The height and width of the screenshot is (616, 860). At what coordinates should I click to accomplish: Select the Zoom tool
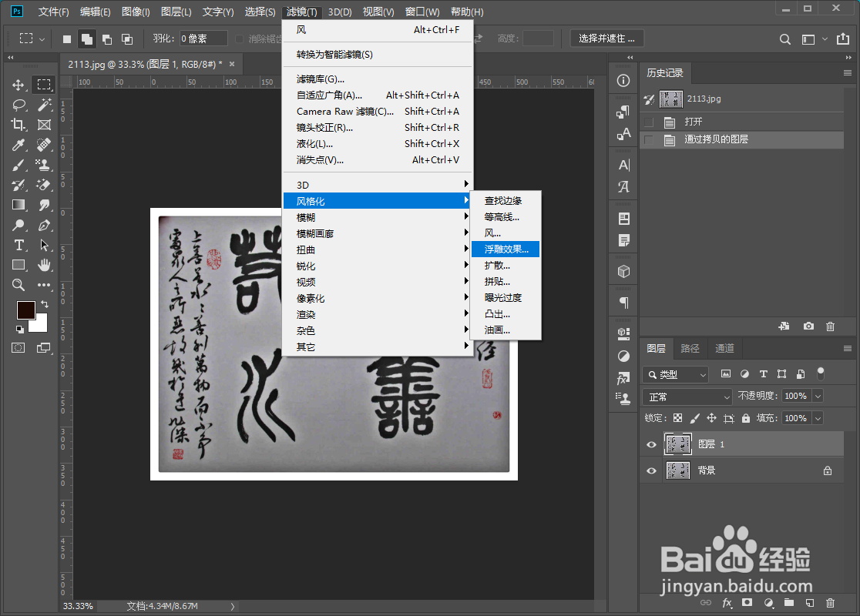tap(18, 285)
